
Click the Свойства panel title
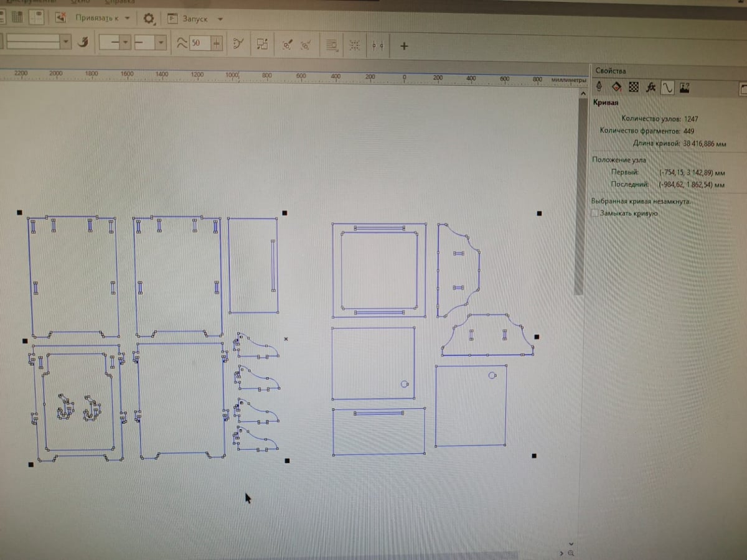(x=610, y=71)
